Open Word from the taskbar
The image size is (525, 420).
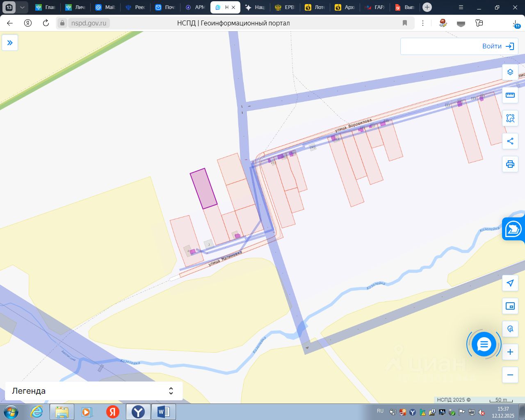pyautogui.click(x=164, y=412)
